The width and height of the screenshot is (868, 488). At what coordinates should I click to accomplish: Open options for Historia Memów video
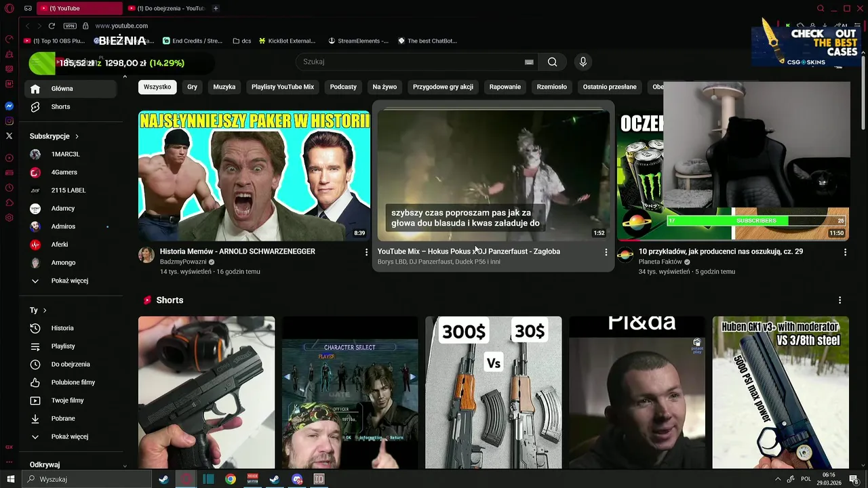click(366, 252)
